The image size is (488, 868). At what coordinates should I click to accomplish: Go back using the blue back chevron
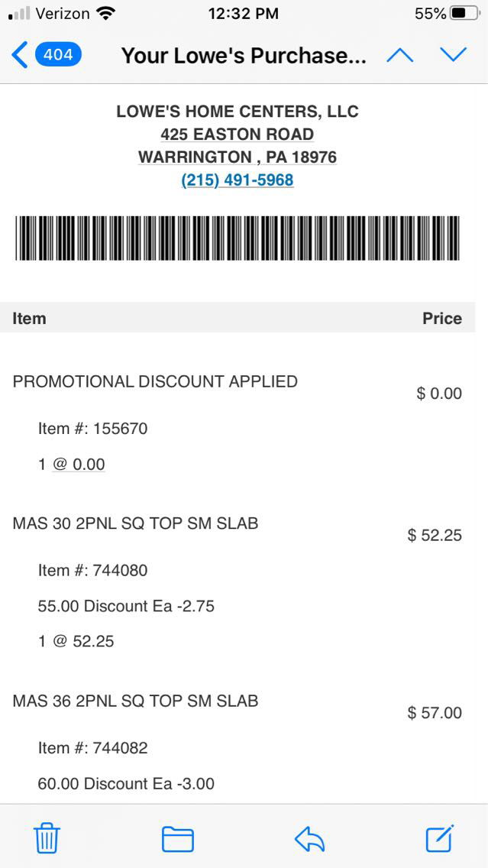(x=20, y=55)
